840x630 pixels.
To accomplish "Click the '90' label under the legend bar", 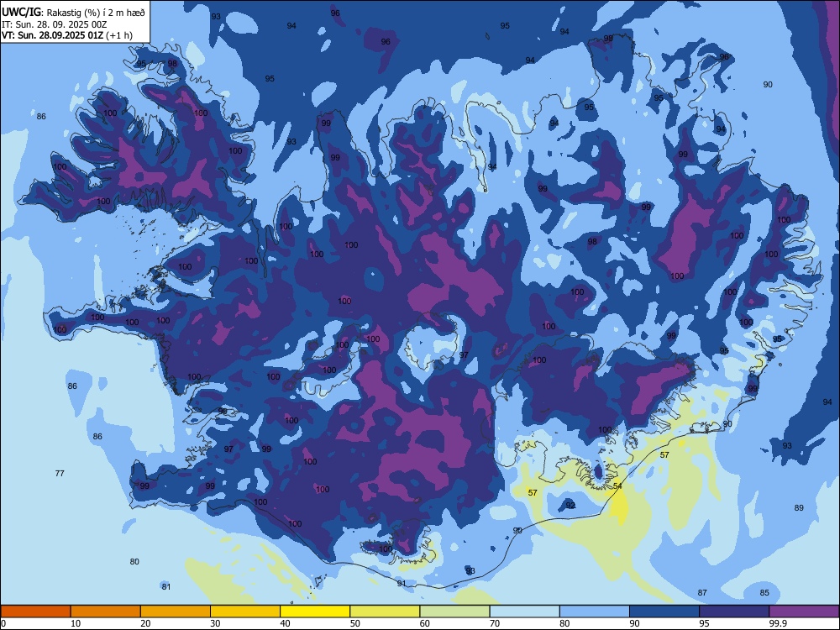I will pos(634,623).
